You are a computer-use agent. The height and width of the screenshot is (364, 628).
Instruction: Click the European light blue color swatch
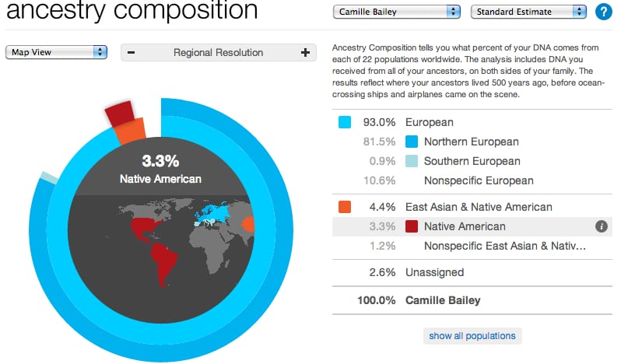click(x=346, y=122)
